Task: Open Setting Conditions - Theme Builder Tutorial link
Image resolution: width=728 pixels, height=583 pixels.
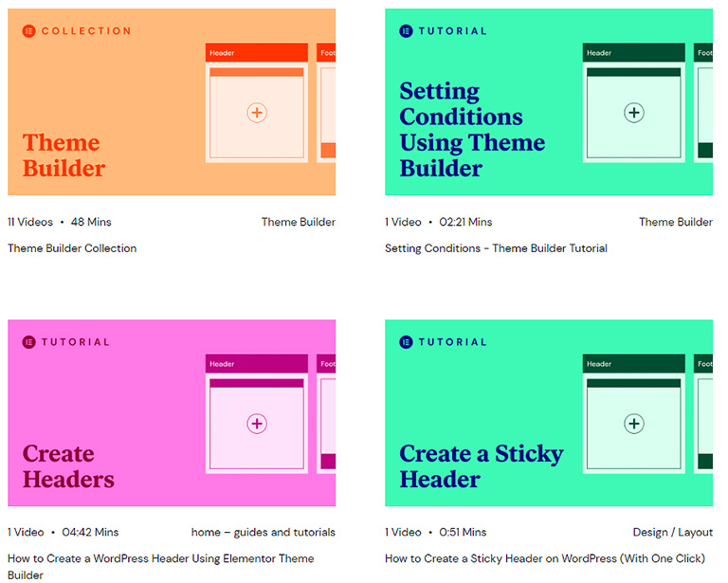Action: coord(496,248)
